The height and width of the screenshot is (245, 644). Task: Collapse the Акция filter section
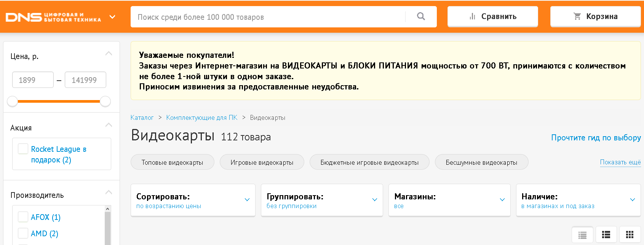click(109, 125)
